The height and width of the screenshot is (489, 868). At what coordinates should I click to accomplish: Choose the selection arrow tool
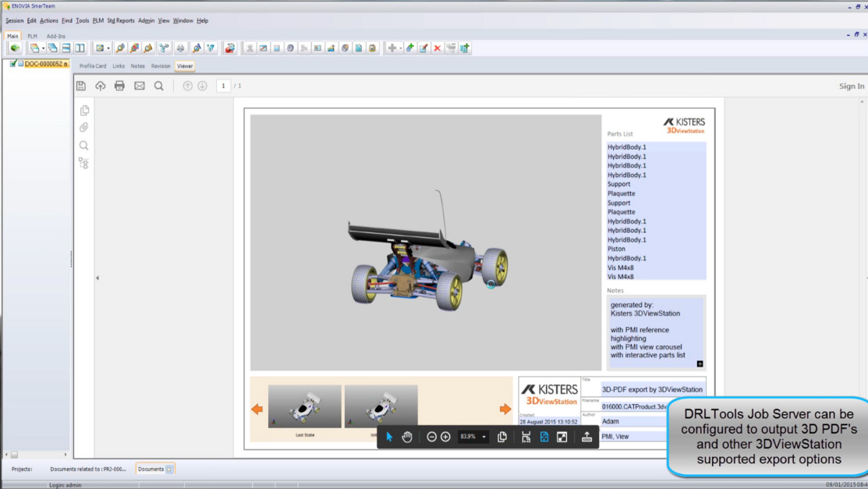[389, 437]
